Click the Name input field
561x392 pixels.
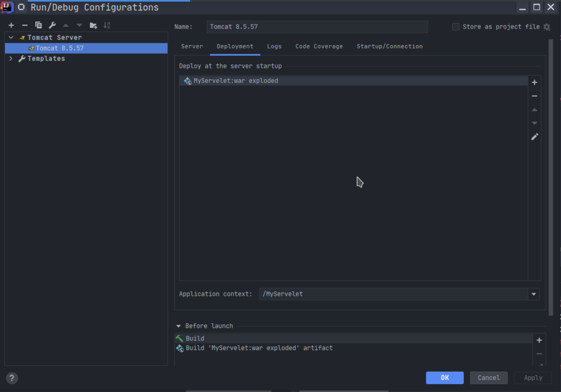[x=317, y=27]
